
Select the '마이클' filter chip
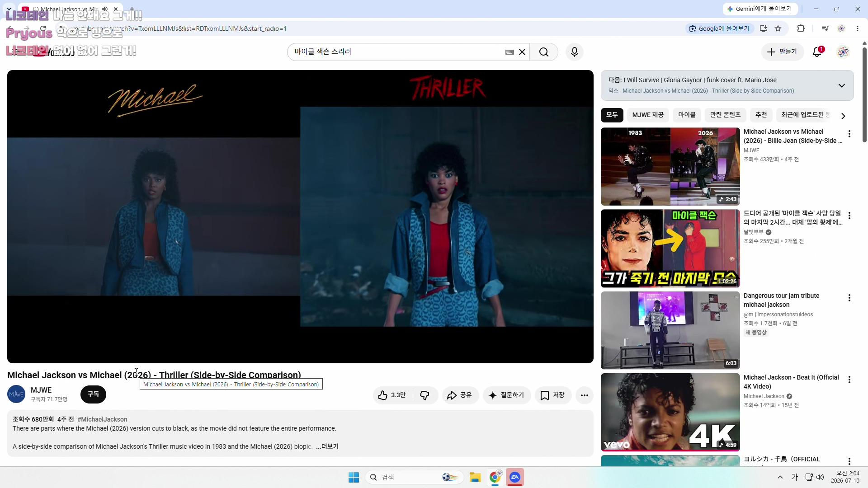[x=687, y=115]
